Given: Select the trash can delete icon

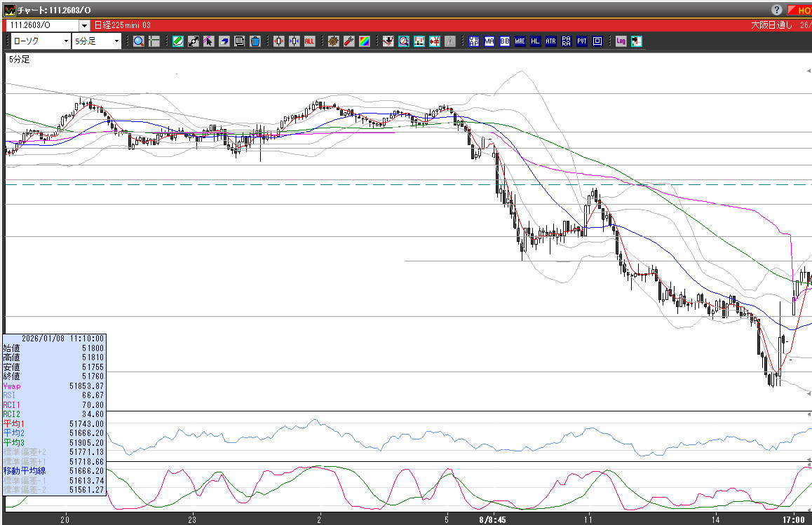Looking at the screenshot, I should 255,41.
